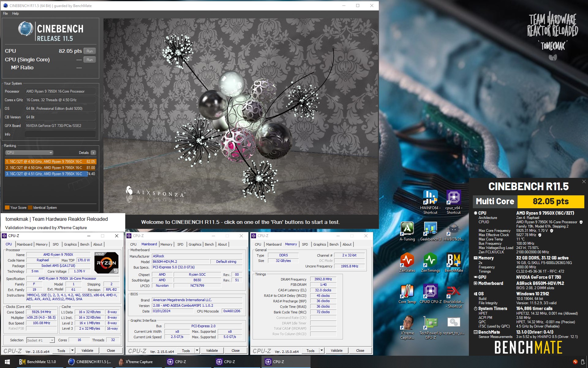
Task: Click the Ryzen logo in CPU-Z CPU window
Action: (x=106, y=263)
